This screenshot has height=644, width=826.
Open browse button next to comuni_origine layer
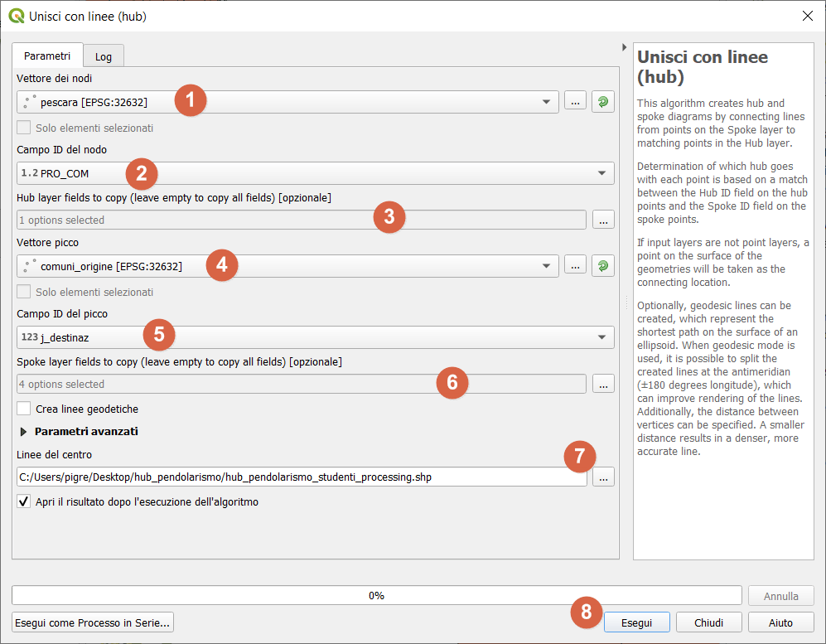point(575,266)
